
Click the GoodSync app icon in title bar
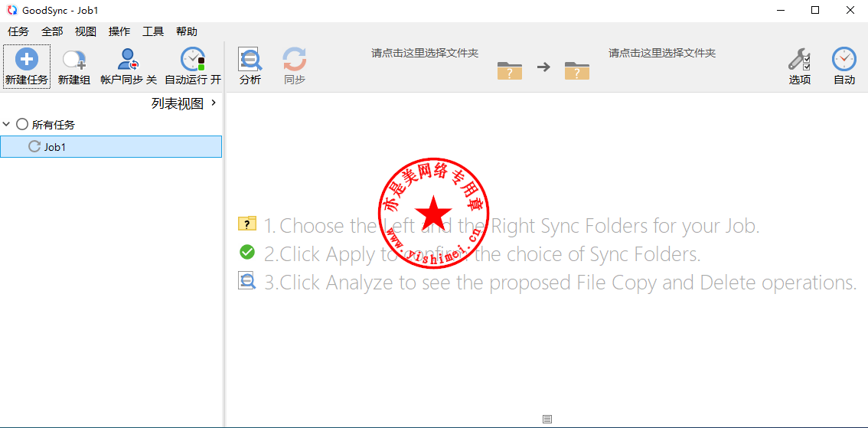tap(12, 10)
